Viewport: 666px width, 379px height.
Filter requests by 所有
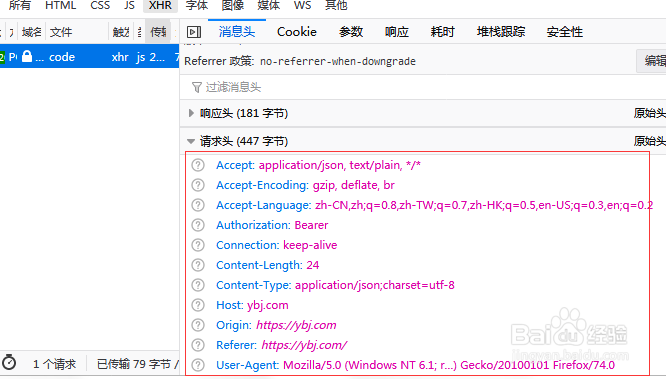tap(20, 6)
